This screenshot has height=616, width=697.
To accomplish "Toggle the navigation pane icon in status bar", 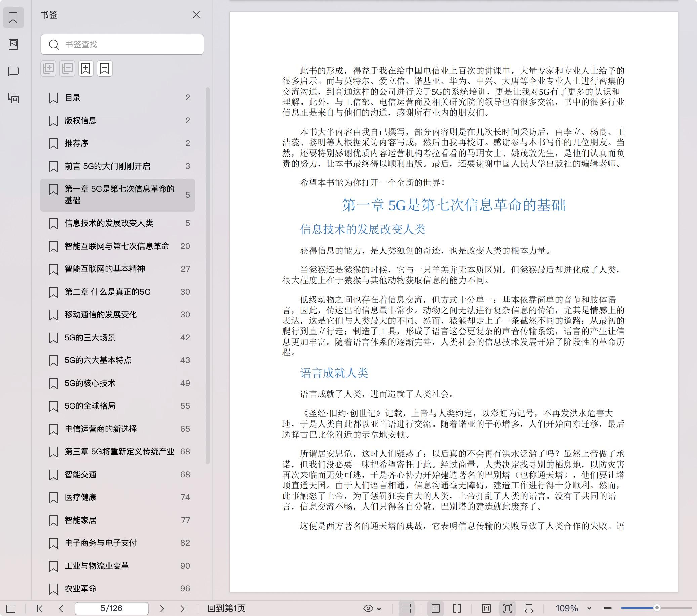I will click(11, 608).
